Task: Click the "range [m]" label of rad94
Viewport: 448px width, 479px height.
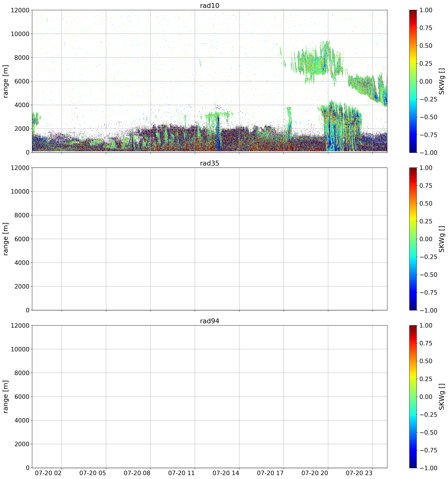Action: (5, 397)
